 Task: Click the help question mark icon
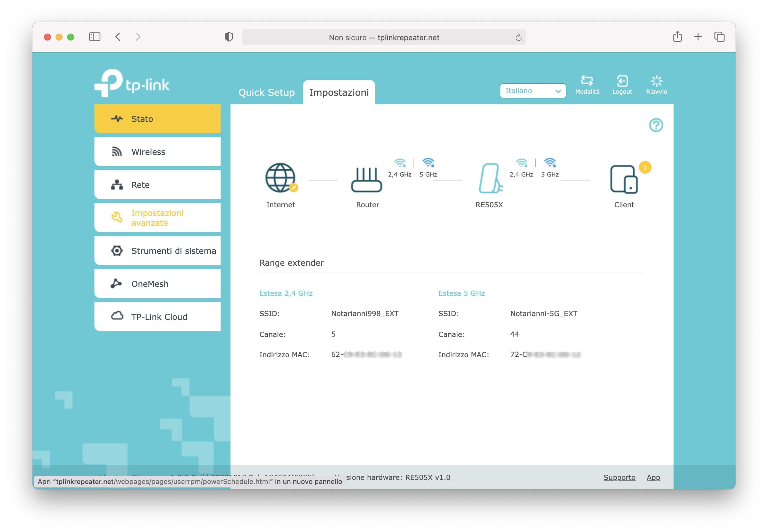(x=655, y=125)
